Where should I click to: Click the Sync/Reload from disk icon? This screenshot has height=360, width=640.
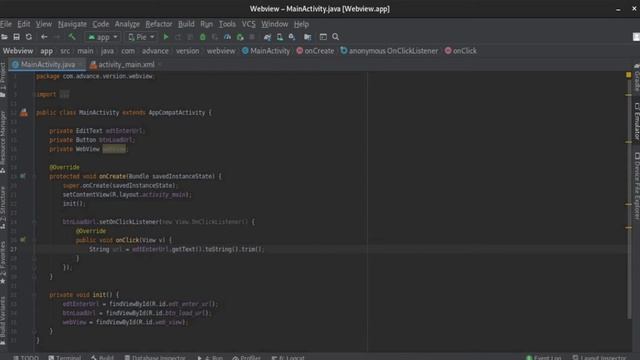tap(29, 37)
